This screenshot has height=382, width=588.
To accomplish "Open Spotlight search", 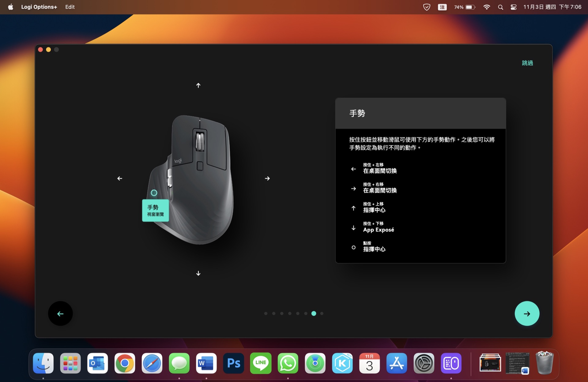I will (500, 7).
